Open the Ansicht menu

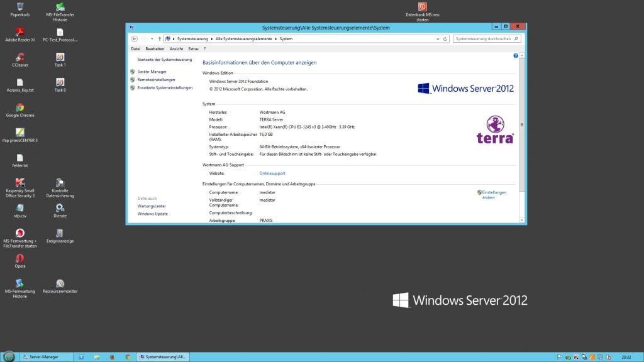(x=176, y=49)
